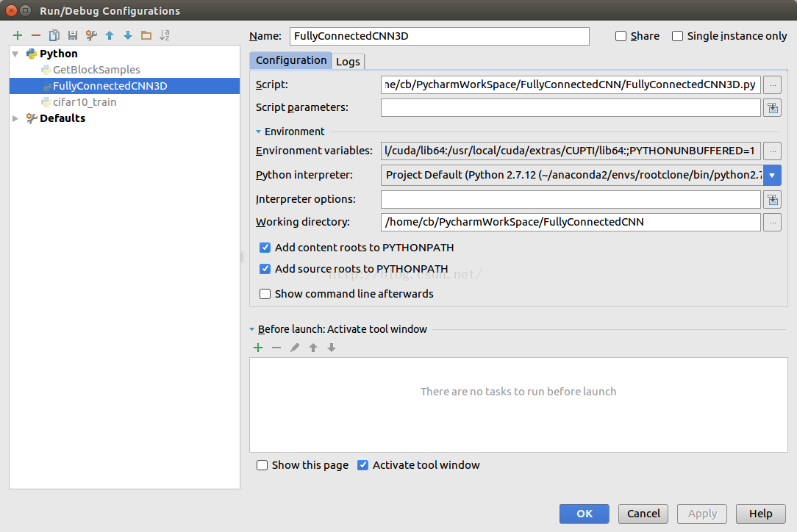
Task: Focus the Interpreter options field
Action: 571,200
